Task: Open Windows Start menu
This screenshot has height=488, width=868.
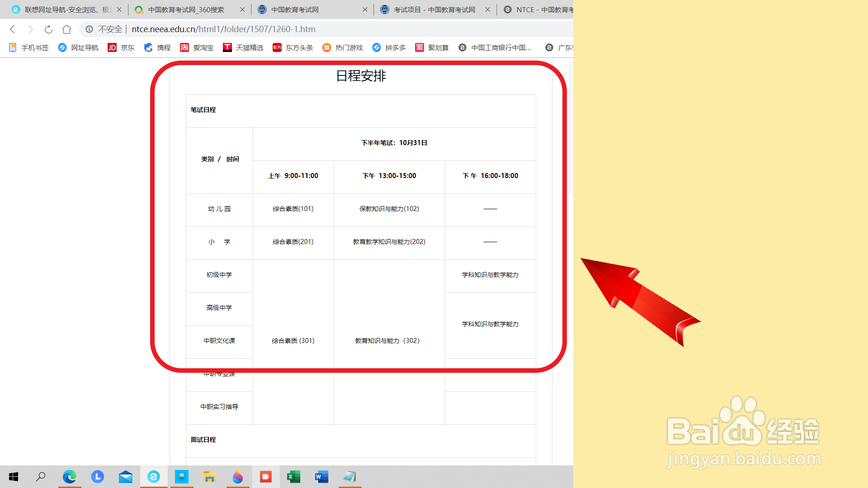Action: coord(13,477)
